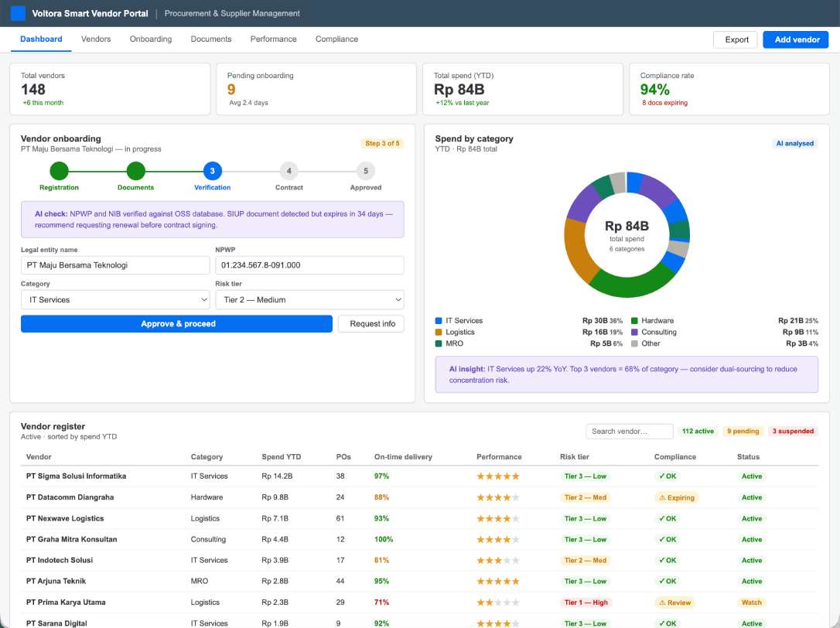Open the Dashboard tab
Screen dimensions: 840x628
pos(41,39)
